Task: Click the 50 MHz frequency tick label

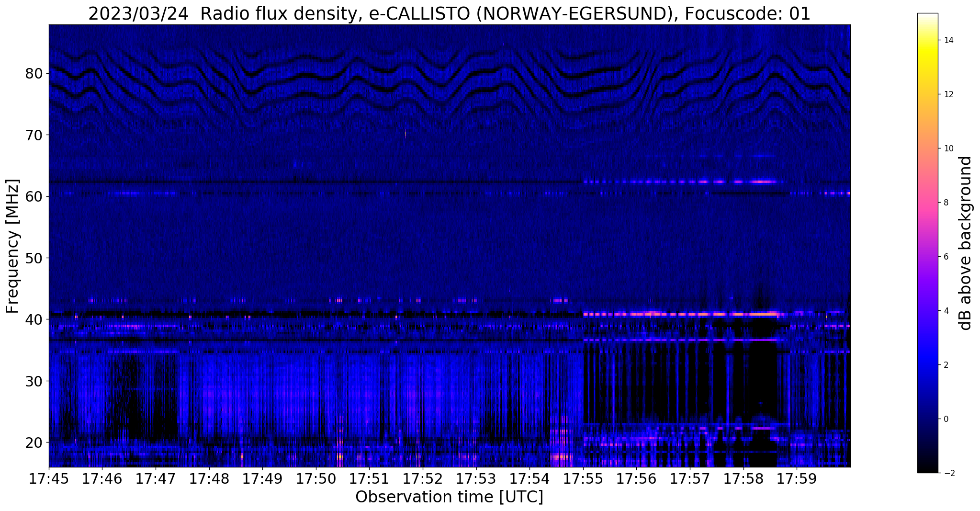Action: 34,258
